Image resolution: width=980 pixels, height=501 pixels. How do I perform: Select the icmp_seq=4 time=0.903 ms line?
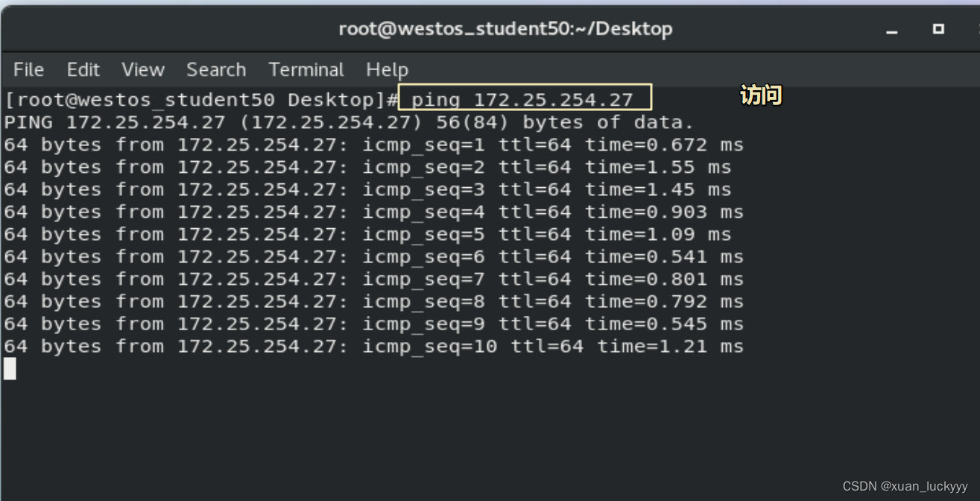(x=373, y=212)
